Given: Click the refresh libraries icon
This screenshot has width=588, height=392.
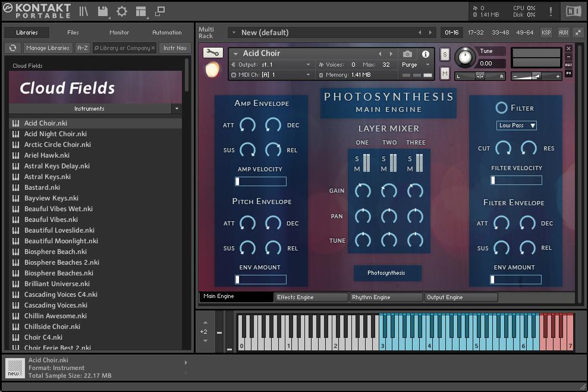Looking at the screenshot, I should pos(12,48).
